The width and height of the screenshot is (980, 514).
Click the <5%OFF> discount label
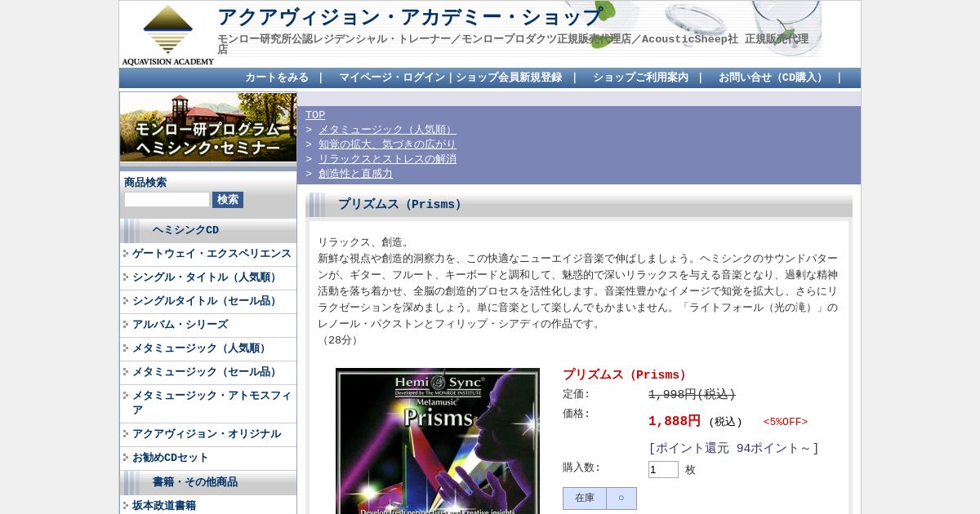[786, 422]
